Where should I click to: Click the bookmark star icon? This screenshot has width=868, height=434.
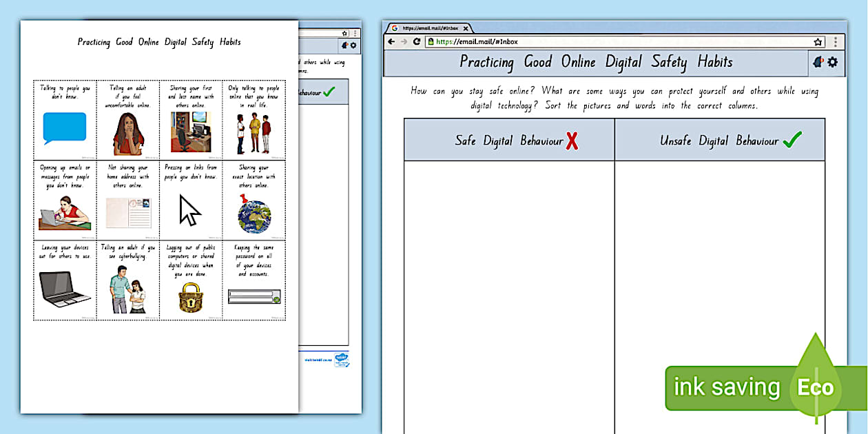pyautogui.click(x=818, y=41)
